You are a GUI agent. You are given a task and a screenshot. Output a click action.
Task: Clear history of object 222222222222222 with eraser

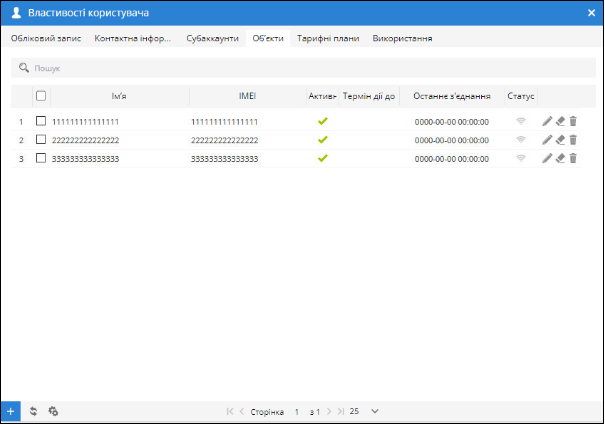pyautogui.click(x=560, y=140)
